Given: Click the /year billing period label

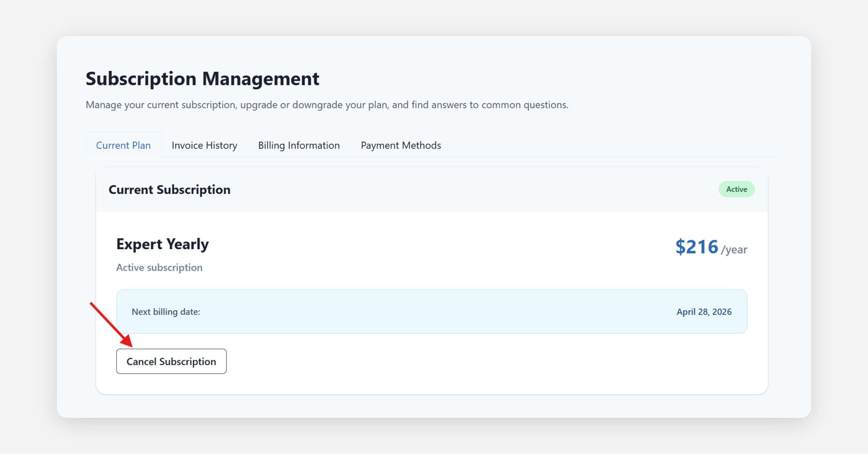Looking at the screenshot, I should pos(734,249).
